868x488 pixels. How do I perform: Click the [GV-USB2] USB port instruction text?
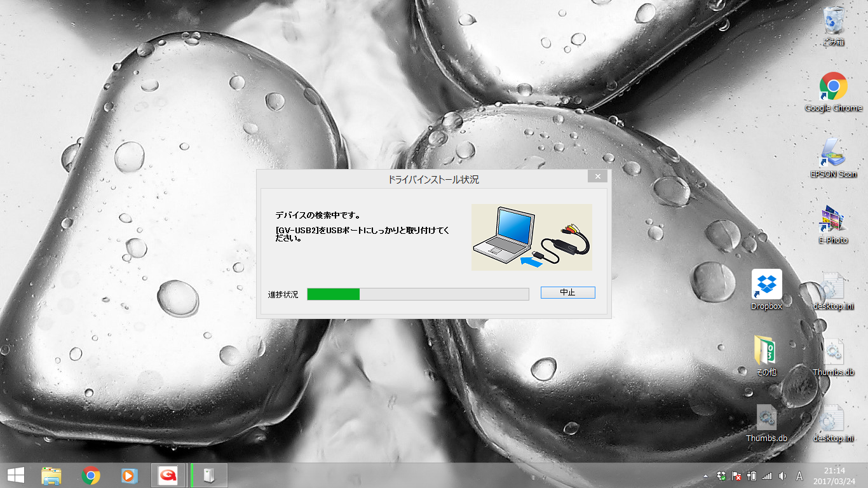(362, 234)
